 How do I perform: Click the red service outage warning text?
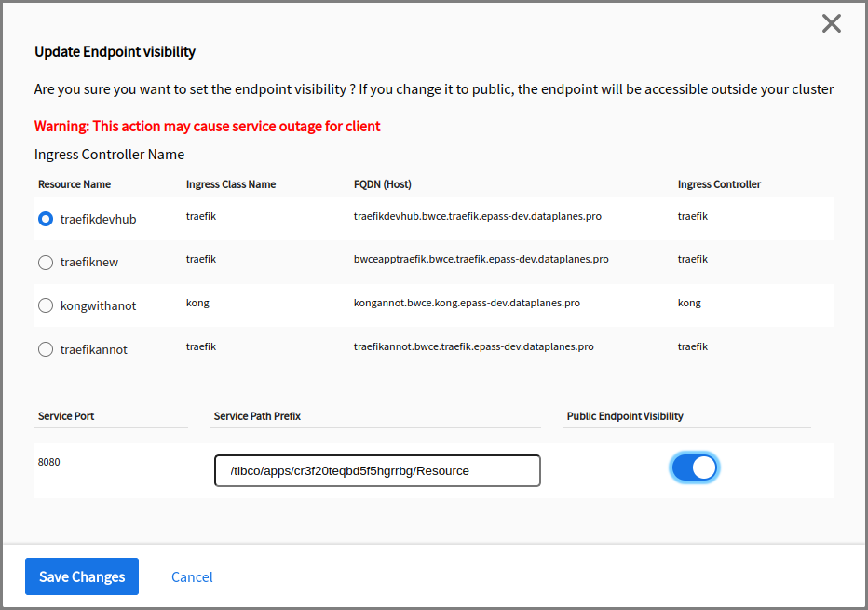pyautogui.click(x=207, y=126)
